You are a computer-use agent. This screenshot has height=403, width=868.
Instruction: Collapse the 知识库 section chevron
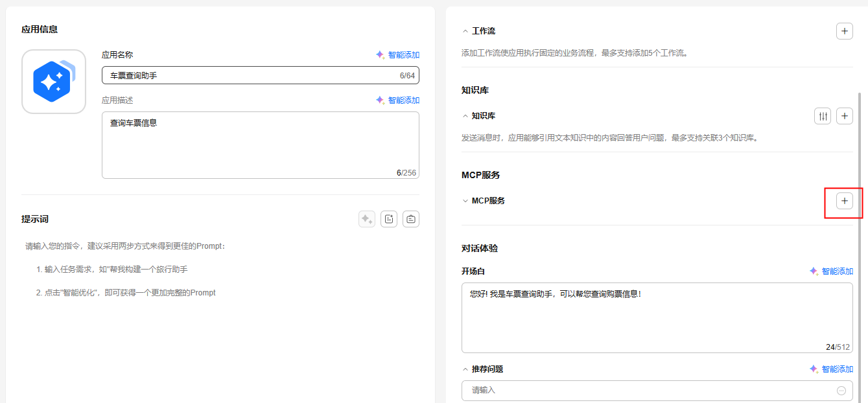pyautogui.click(x=465, y=116)
